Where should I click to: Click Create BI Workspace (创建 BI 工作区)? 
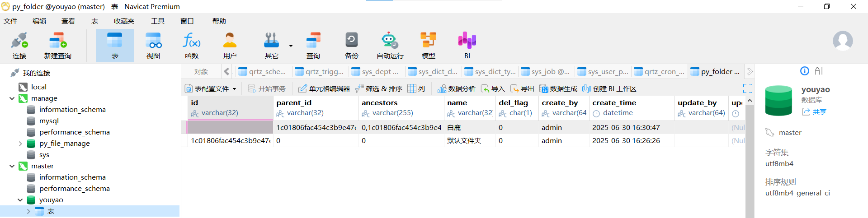coord(609,89)
